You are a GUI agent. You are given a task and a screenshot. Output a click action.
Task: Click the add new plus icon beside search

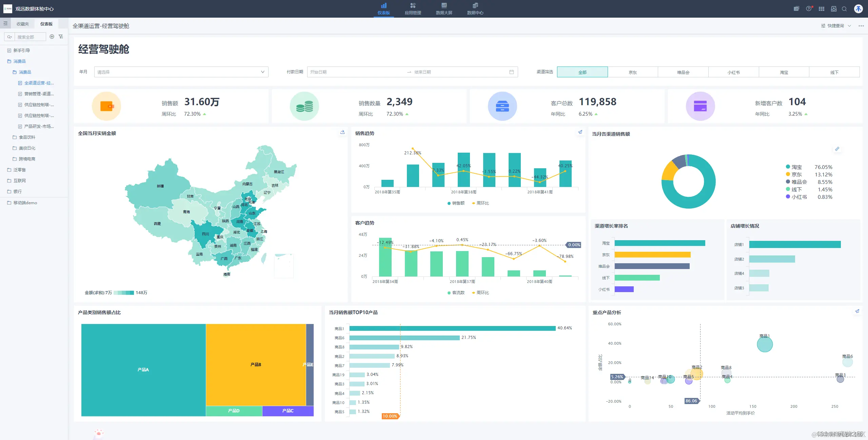52,37
